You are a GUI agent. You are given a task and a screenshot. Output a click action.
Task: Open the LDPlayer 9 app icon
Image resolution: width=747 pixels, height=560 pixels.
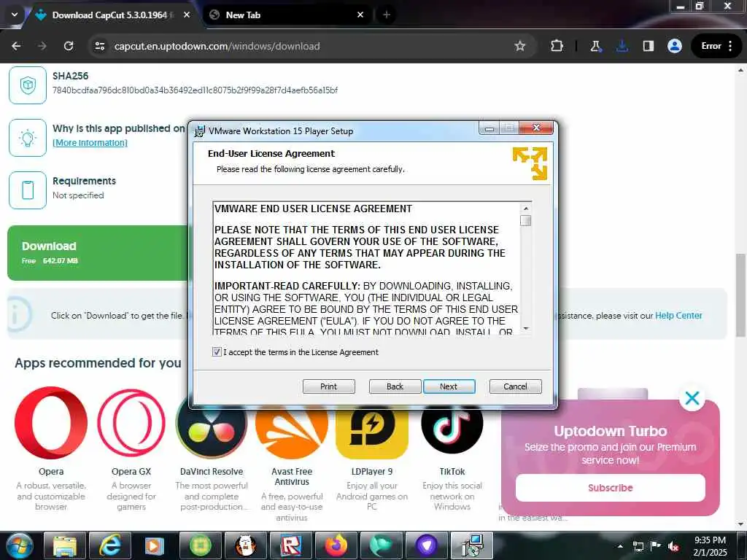tap(372, 431)
